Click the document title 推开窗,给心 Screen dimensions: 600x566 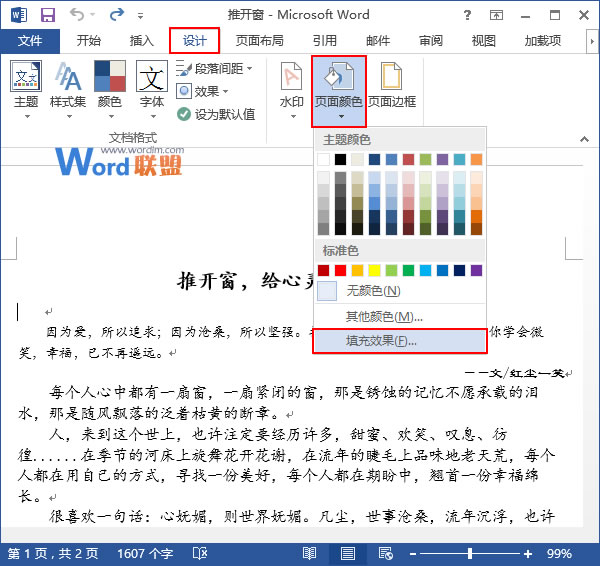(245, 281)
